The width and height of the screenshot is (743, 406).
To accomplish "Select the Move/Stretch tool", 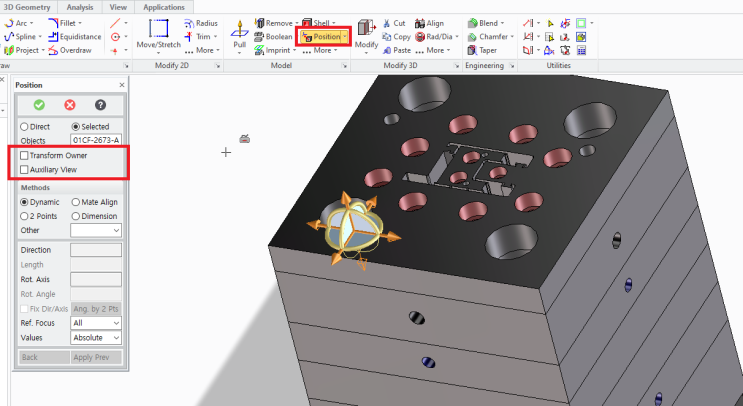I will pos(159,34).
